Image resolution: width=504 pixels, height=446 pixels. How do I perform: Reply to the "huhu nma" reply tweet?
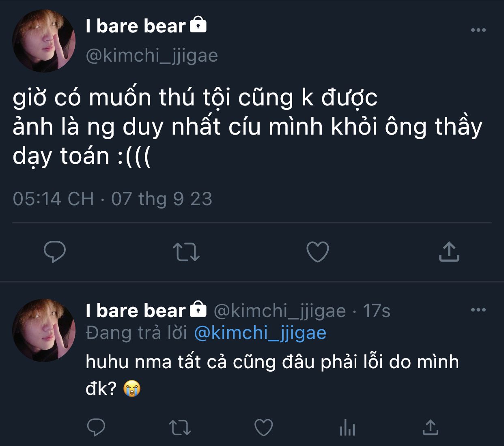96,427
